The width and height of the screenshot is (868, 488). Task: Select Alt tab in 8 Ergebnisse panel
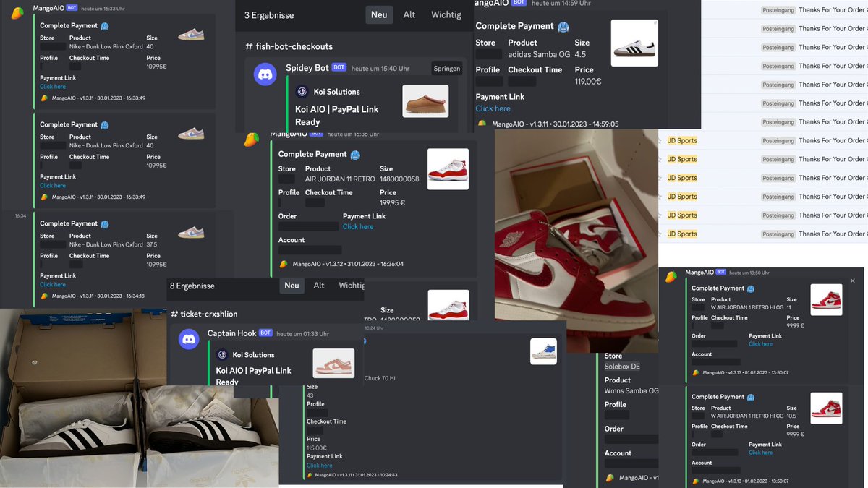pos(319,286)
